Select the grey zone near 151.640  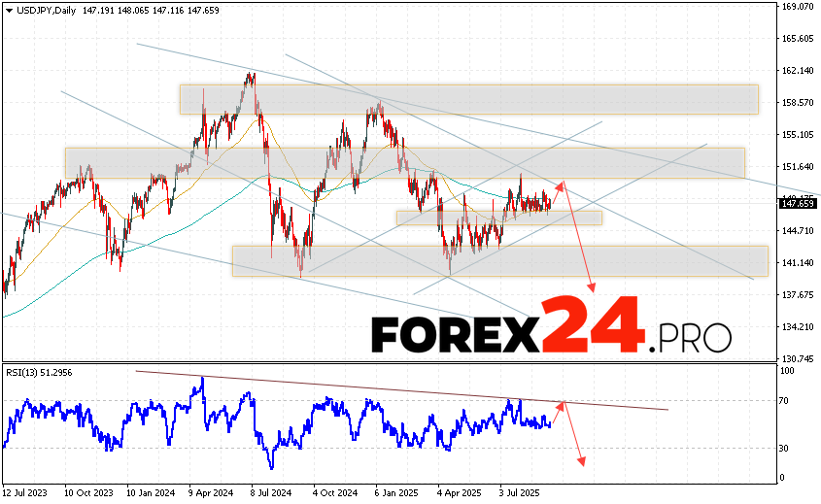click(404, 162)
